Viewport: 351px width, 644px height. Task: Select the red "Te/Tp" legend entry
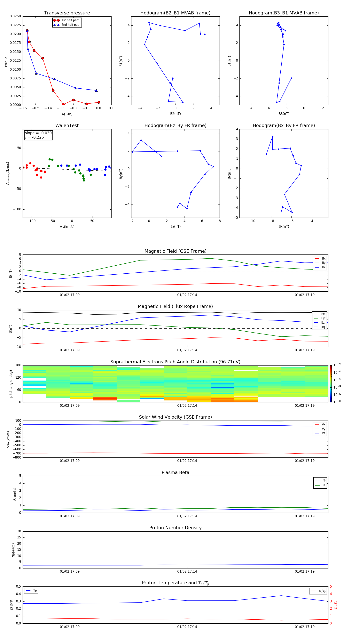(x=318, y=591)
